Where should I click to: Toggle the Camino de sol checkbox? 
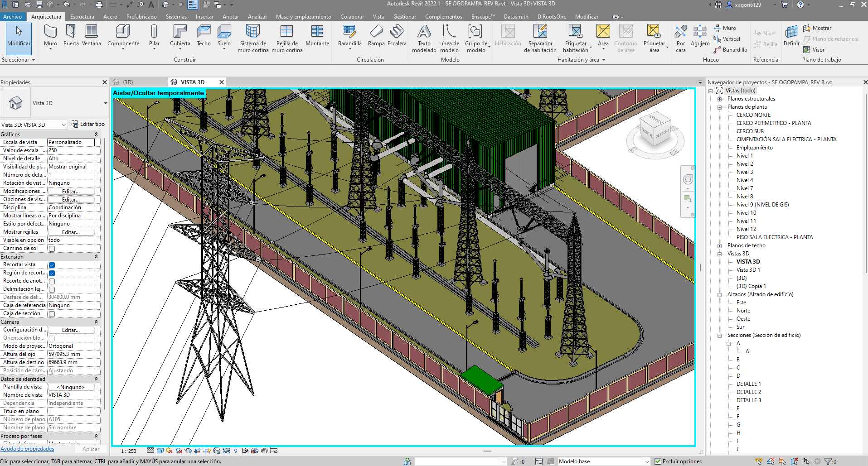click(52, 249)
